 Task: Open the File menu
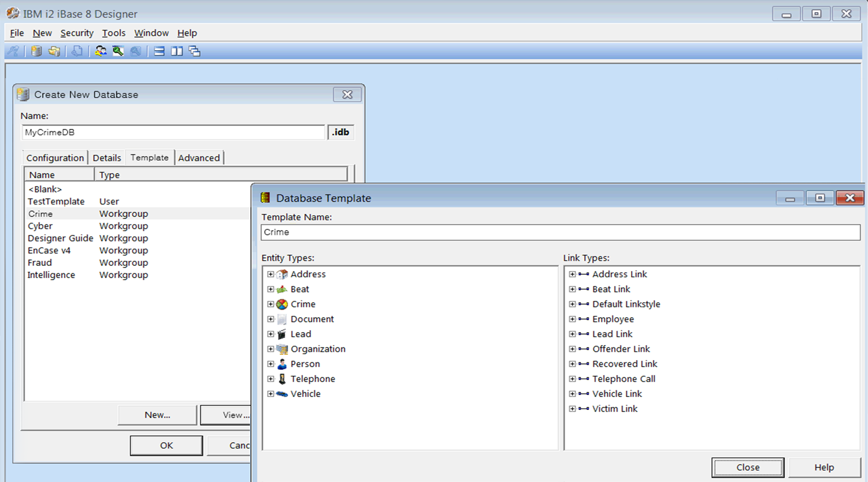[17, 33]
